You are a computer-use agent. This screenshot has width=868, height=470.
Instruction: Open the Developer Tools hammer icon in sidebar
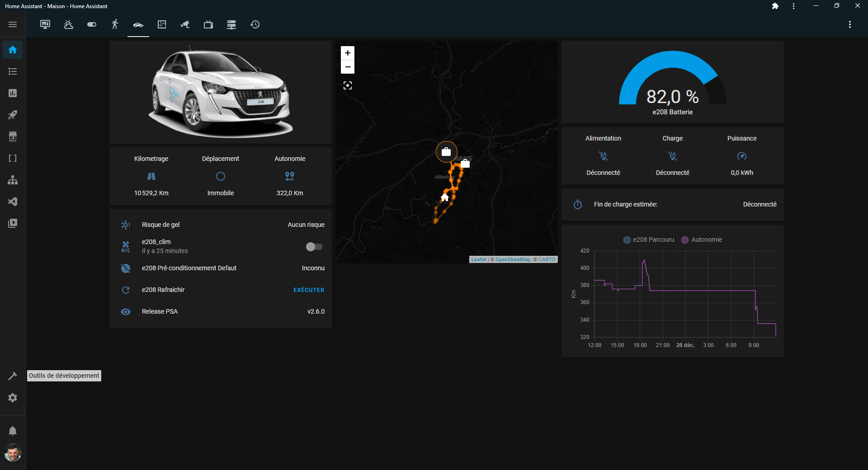point(13,376)
